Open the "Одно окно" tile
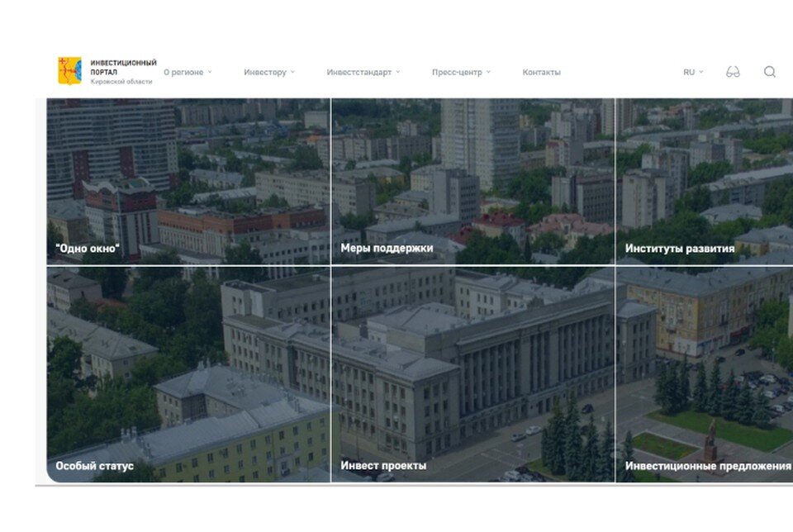 [188, 181]
